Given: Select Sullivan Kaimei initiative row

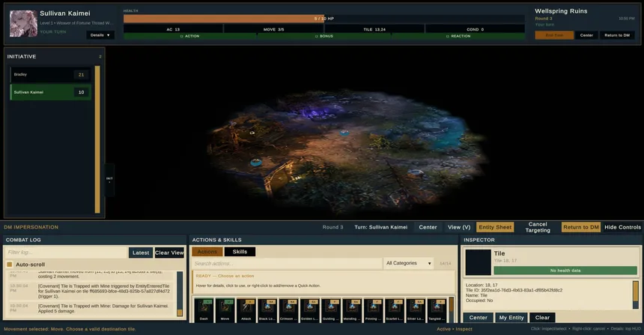Looking at the screenshot, I should coord(50,92).
